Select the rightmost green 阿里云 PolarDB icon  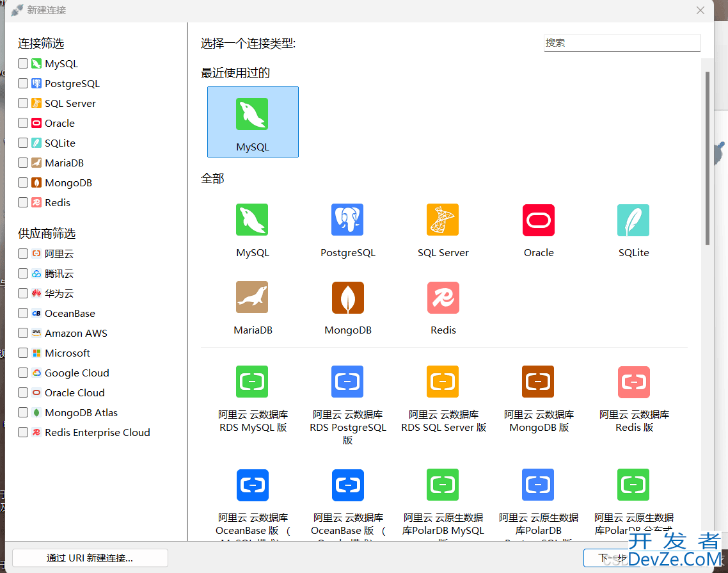coord(633,485)
